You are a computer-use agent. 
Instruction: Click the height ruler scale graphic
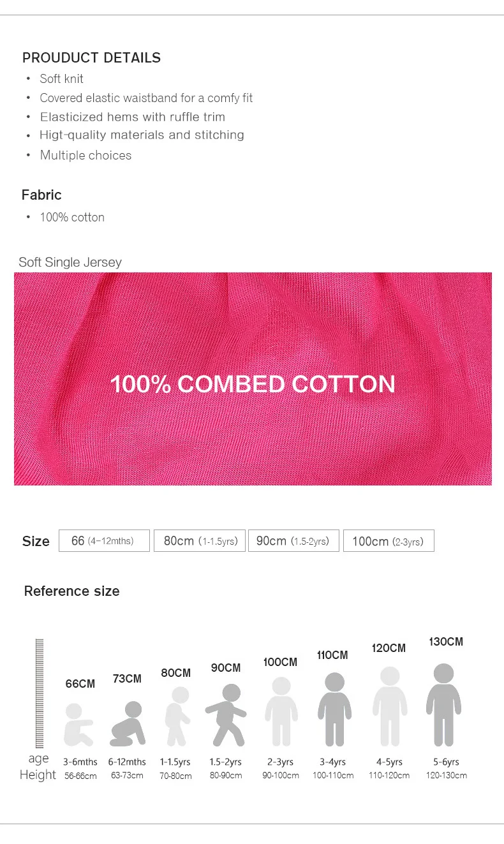(x=40, y=693)
